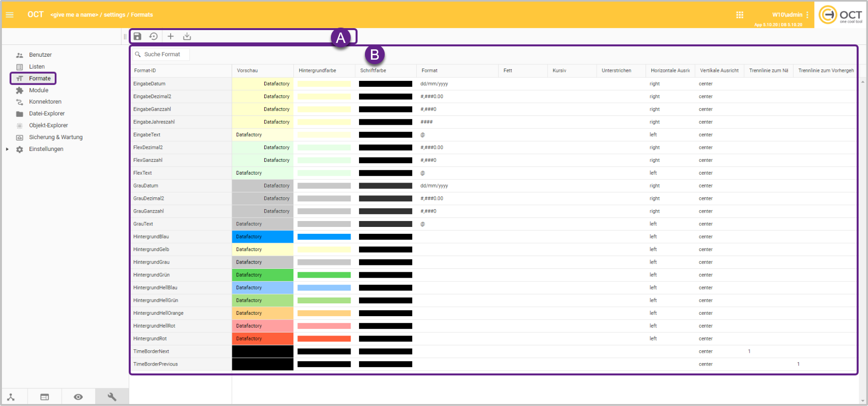Select Benutzer in the sidebar
The image size is (868, 406).
coord(40,55)
